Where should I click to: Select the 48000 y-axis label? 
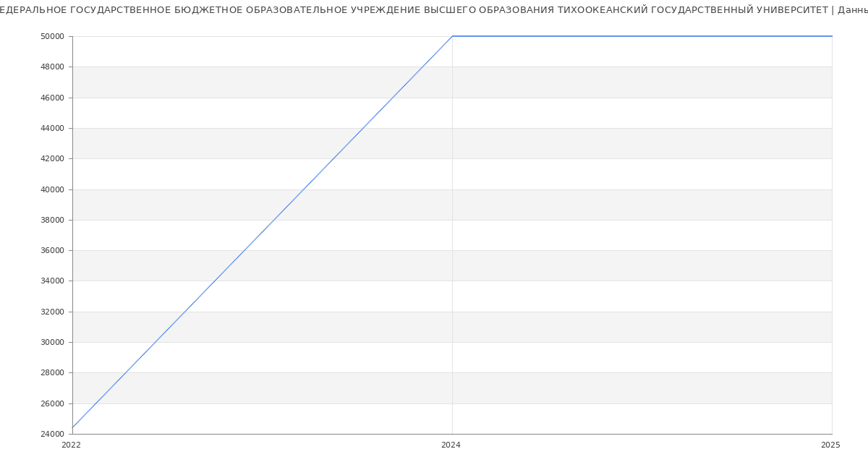click(x=53, y=67)
